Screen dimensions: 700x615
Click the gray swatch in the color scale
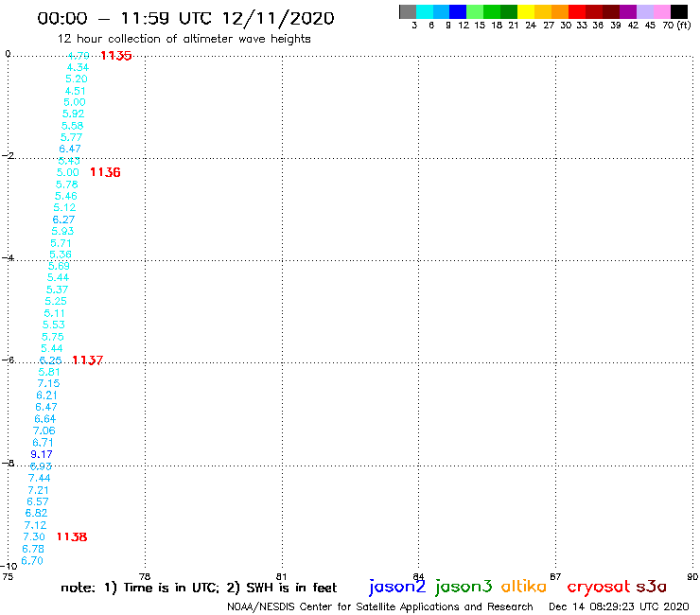(408, 11)
